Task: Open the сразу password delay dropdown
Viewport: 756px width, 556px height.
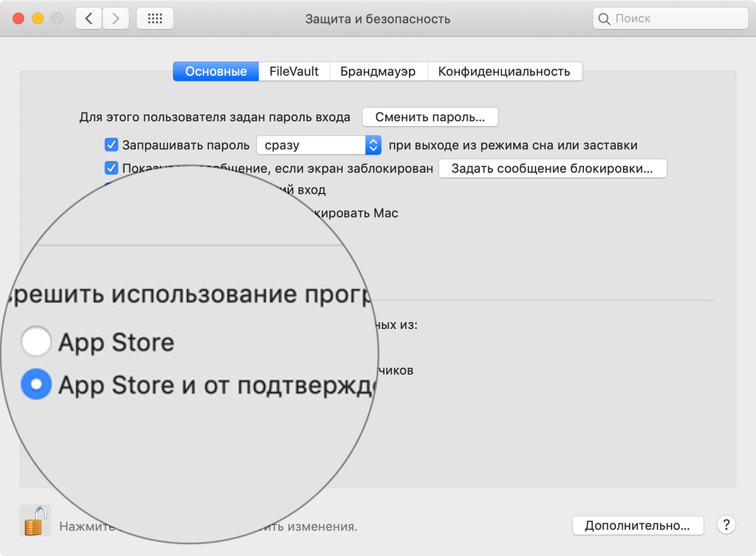Action: (319, 145)
